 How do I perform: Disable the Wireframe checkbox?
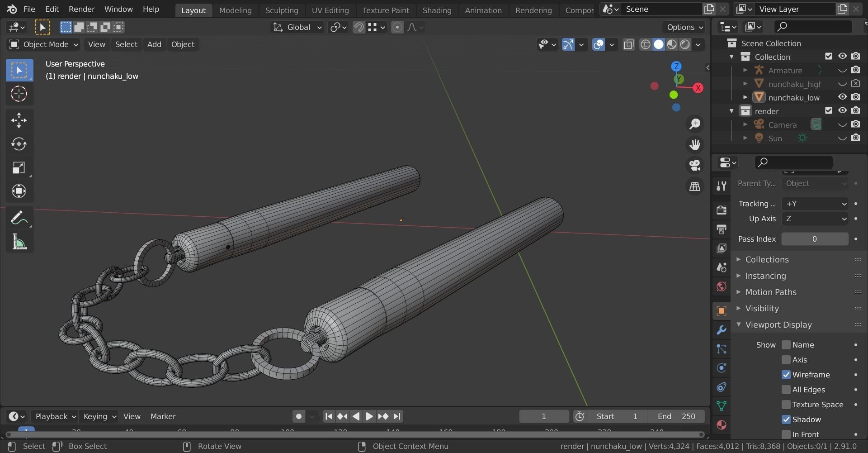click(x=786, y=375)
